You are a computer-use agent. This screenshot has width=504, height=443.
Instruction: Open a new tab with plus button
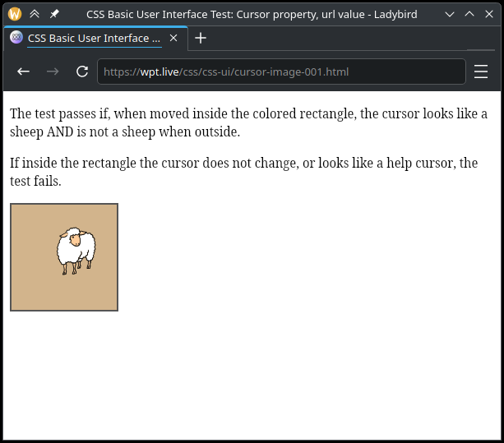201,38
